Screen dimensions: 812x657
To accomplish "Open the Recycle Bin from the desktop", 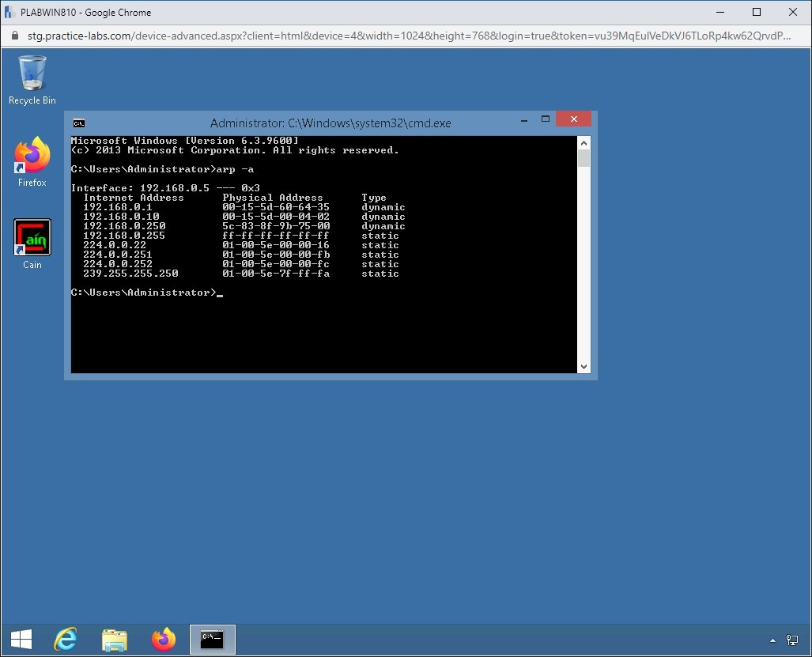I will pos(32,71).
